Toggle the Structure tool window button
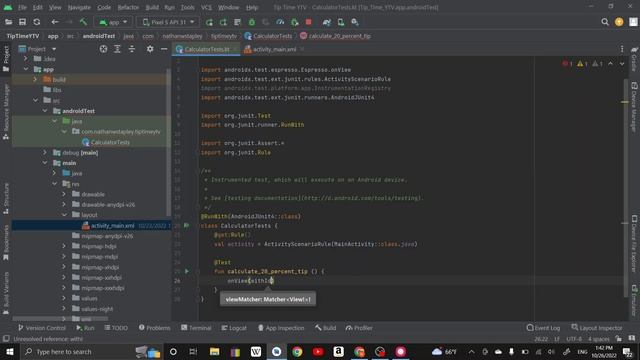Viewport: 640px width, 360px height. 6,198
